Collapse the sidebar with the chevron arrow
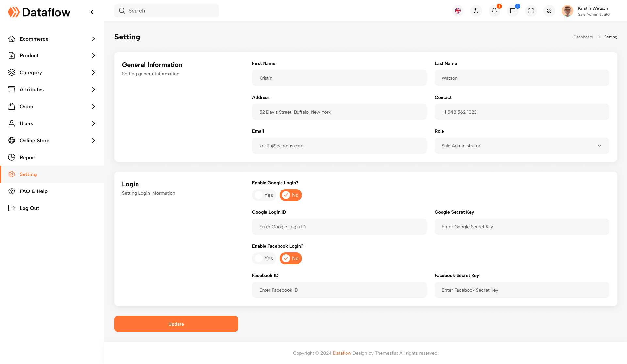The width and height of the screenshot is (627, 364). (92, 12)
